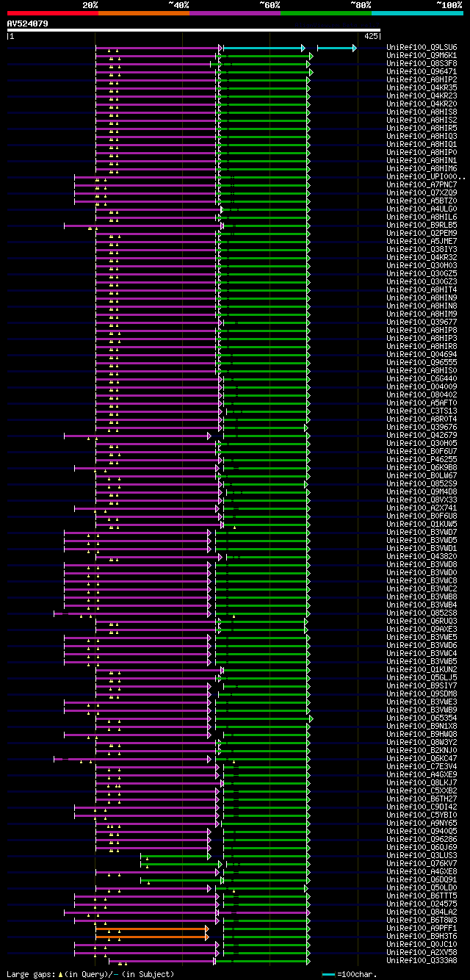Click label UniRef100_Q9AXE3
470x980 pixels.
[422, 630]
